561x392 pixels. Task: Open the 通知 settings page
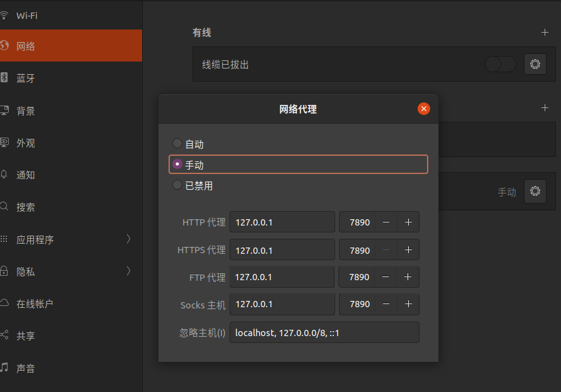[8, 175]
